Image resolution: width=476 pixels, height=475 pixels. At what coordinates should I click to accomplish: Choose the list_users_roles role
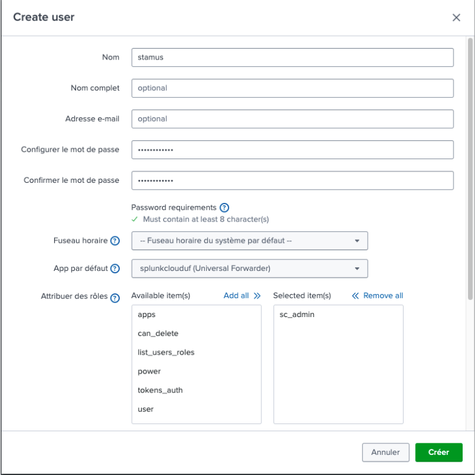click(166, 352)
